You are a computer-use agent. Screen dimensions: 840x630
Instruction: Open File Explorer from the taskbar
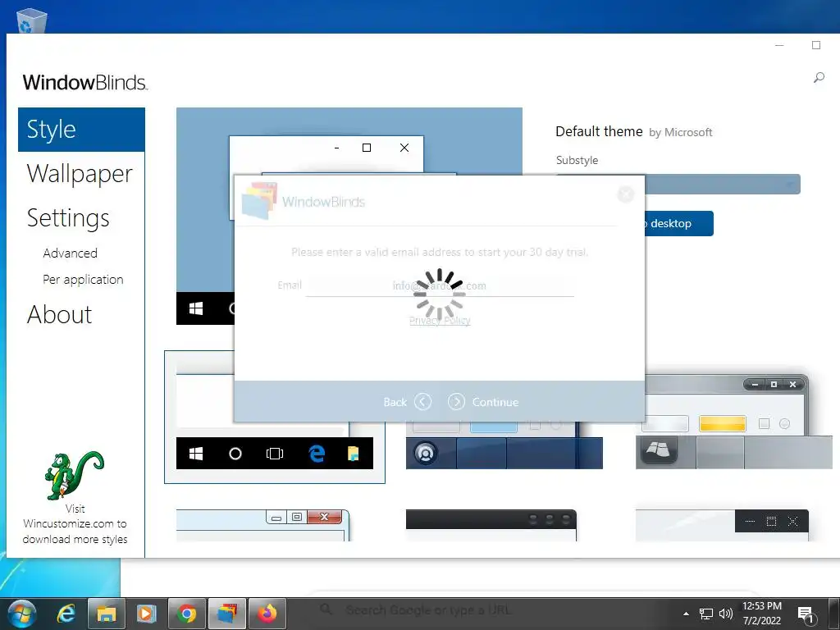coord(106,614)
